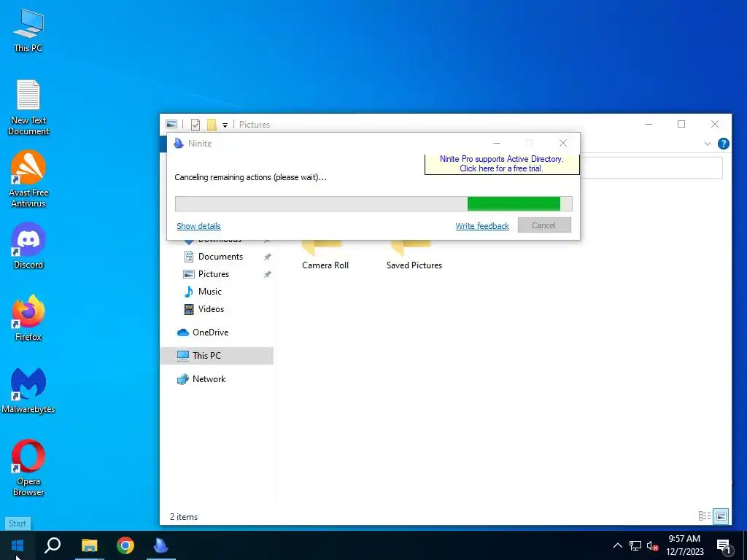Launch Malwarebytes desktop shortcut
The image size is (747, 560).
click(x=28, y=391)
